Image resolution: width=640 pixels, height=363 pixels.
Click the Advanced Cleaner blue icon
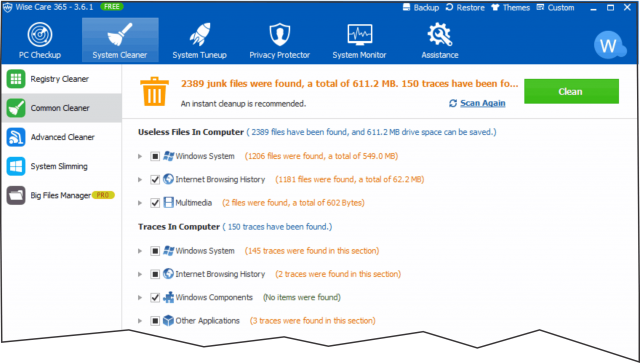16,137
